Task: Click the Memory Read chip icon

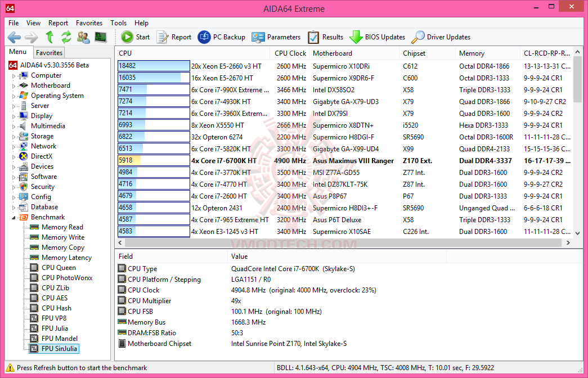Action: click(34, 227)
